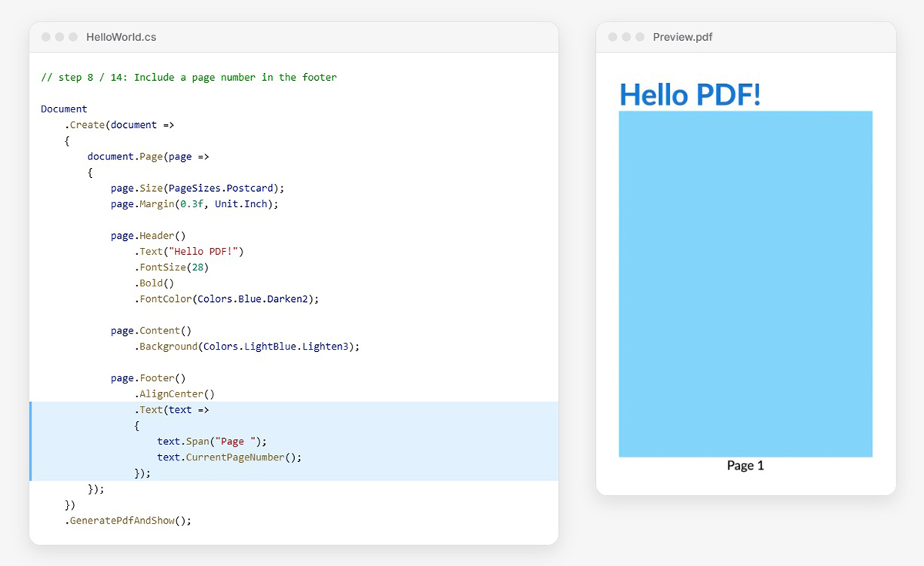Click the page.Size(PageSizes.Postcard) line
The width and height of the screenshot is (924, 566).
pyautogui.click(x=198, y=188)
